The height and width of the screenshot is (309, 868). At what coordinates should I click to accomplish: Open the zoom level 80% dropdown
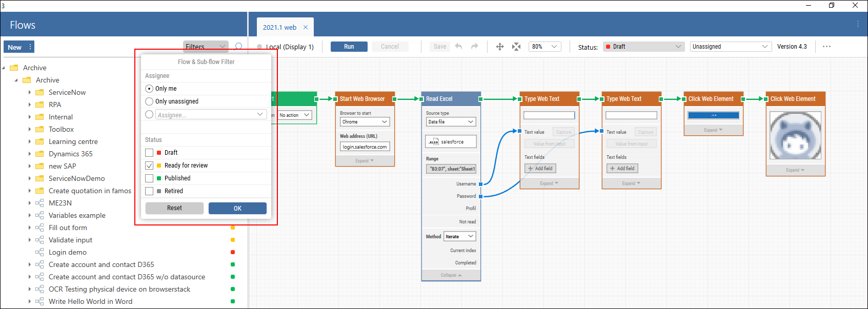pyautogui.click(x=544, y=47)
